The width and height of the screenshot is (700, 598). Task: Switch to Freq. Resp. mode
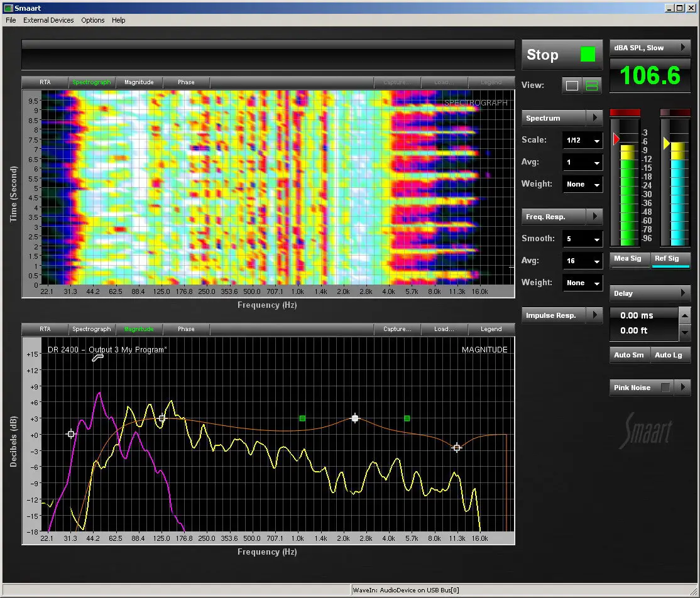554,217
